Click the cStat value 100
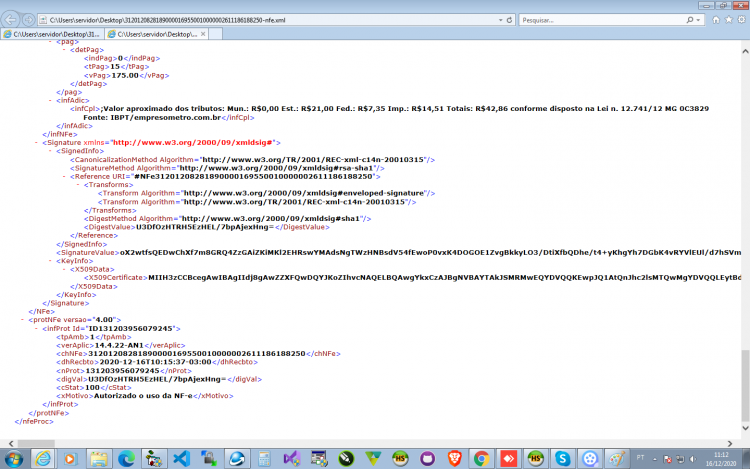Image resolution: width=750 pixels, height=469 pixels. 92,387
